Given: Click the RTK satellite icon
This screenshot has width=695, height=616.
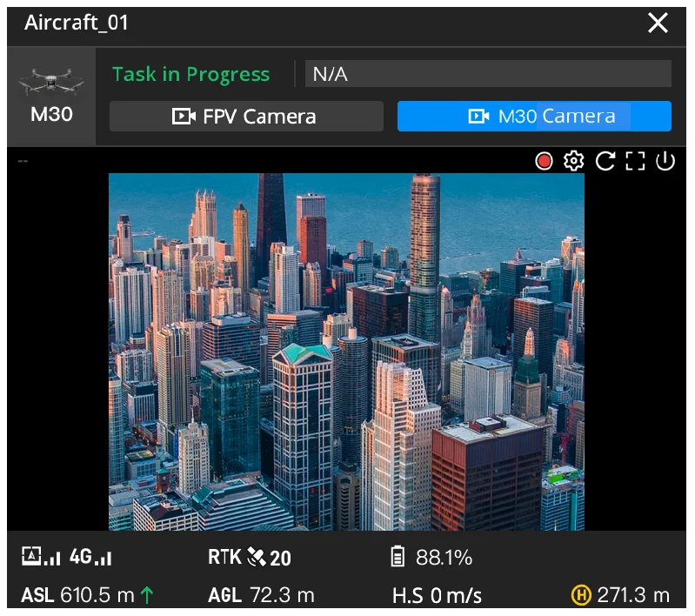Looking at the screenshot, I should tap(257, 558).
